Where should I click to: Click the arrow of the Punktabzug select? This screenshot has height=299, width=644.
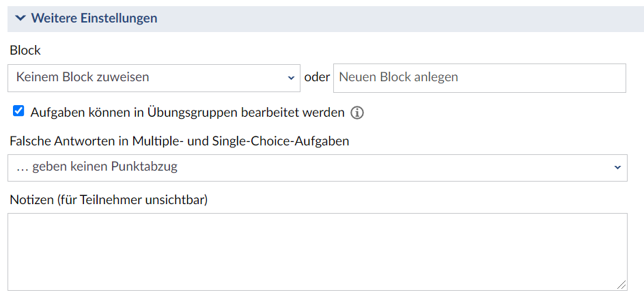617,167
